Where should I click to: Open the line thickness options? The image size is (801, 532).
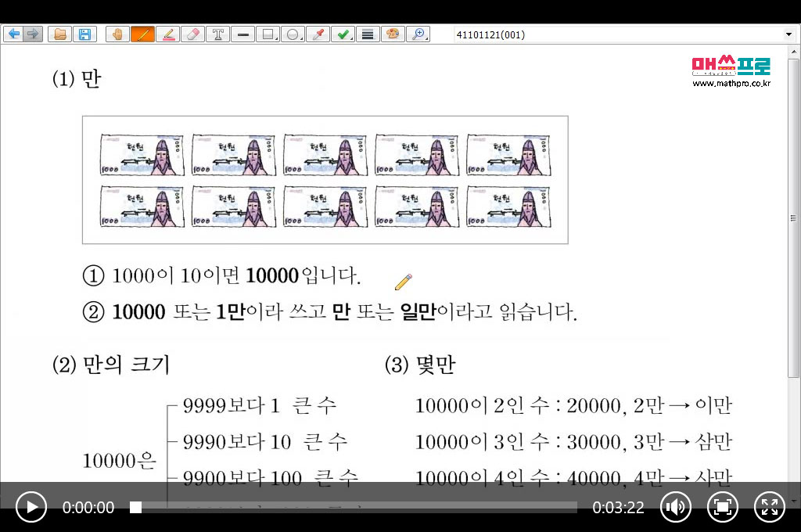click(x=368, y=34)
